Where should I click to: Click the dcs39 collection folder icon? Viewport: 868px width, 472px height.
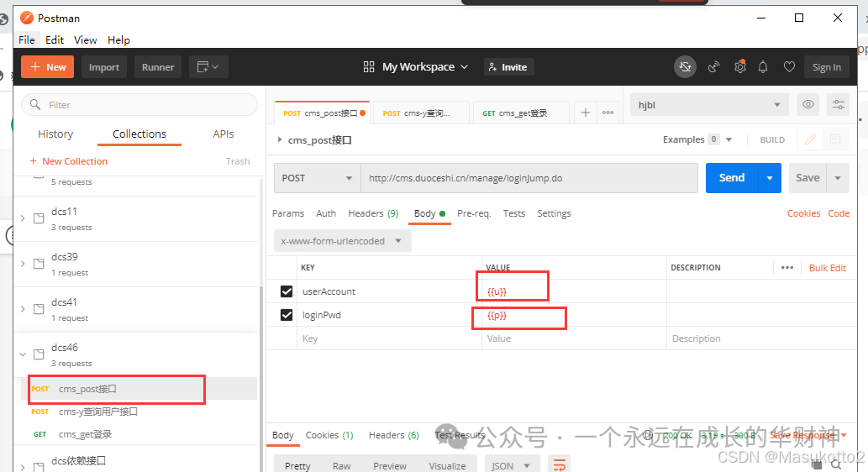point(39,264)
